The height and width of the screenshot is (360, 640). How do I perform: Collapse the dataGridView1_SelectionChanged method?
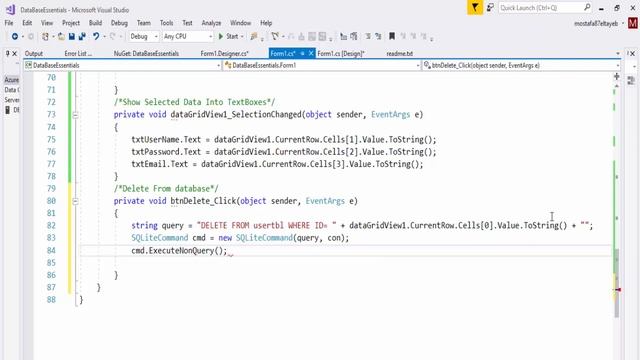pyautogui.click(x=76, y=115)
